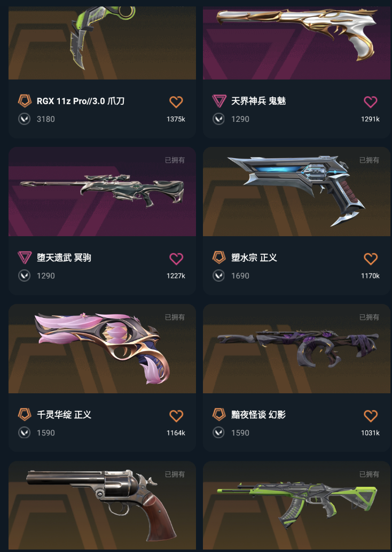
Task: Select the pink floral 千灵华绽 pistol thumbnail
Action: (102, 348)
